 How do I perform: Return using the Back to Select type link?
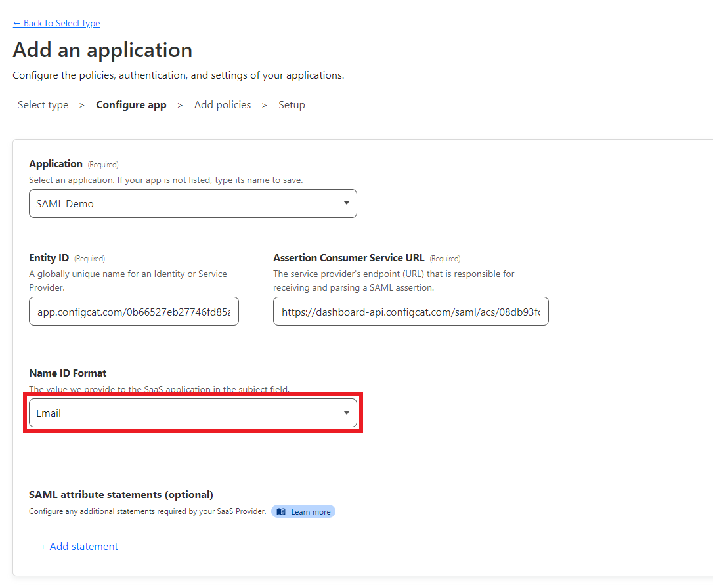56,23
